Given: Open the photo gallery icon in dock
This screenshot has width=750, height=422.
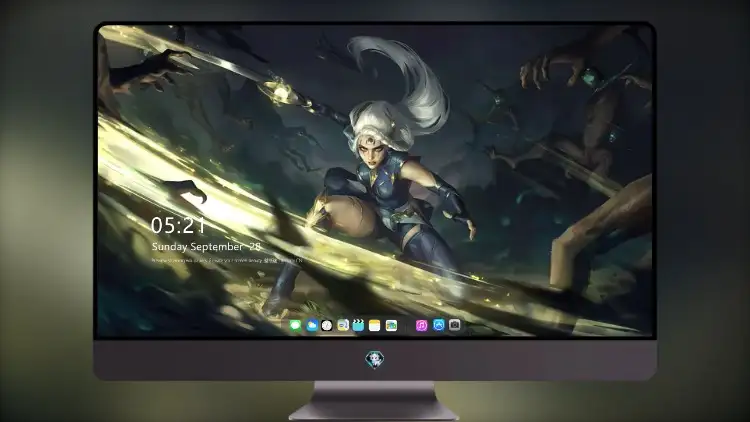Looking at the screenshot, I should [x=391, y=326].
